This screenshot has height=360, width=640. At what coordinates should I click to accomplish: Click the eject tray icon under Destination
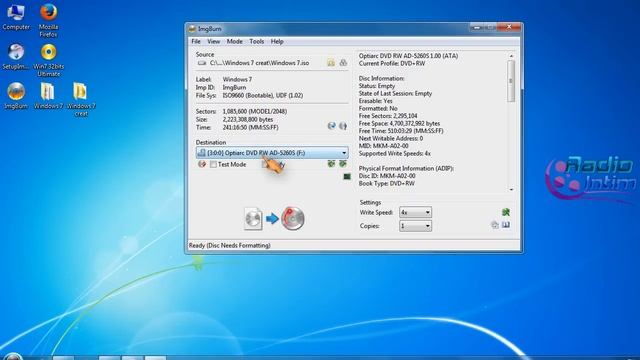[342, 164]
